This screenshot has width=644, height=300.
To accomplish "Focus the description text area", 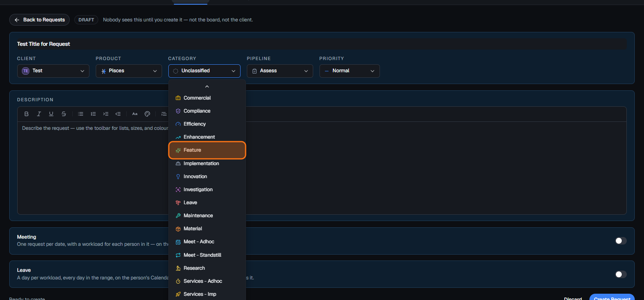I will click(322, 168).
